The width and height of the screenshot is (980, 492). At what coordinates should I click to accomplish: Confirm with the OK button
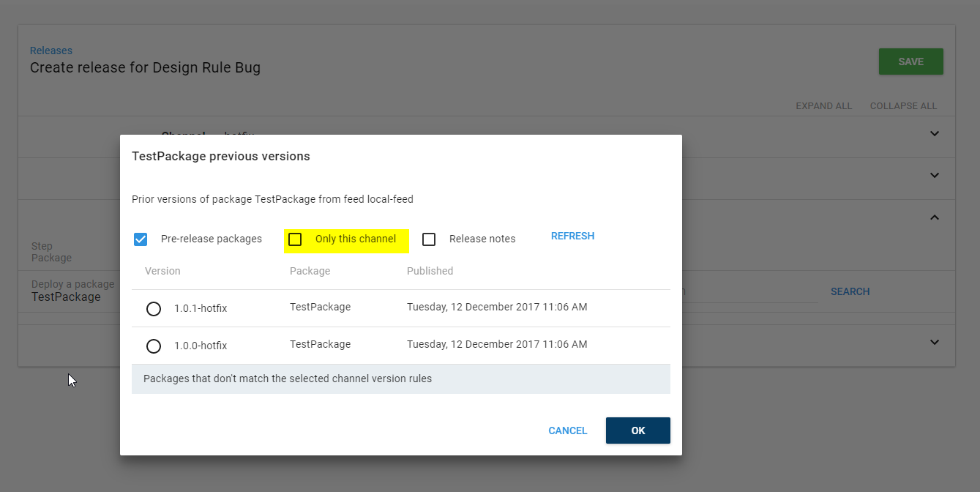click(x=637, y=430)
